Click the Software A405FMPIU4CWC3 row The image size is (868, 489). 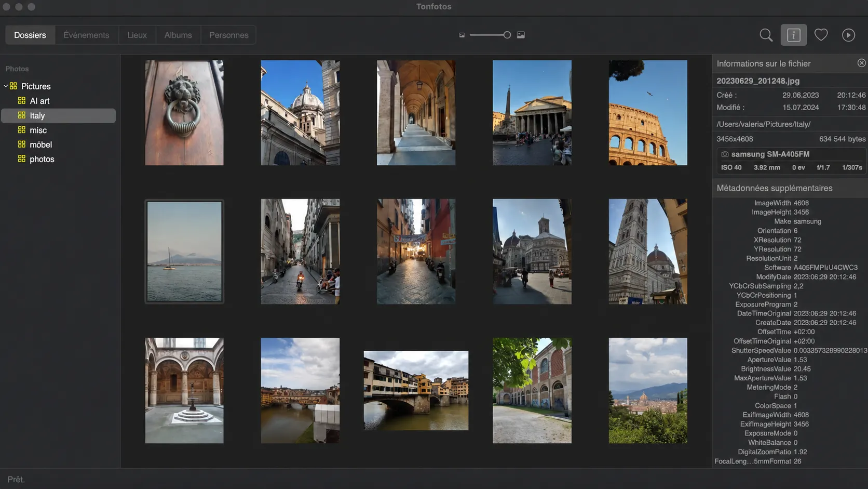tap(810, 268)
